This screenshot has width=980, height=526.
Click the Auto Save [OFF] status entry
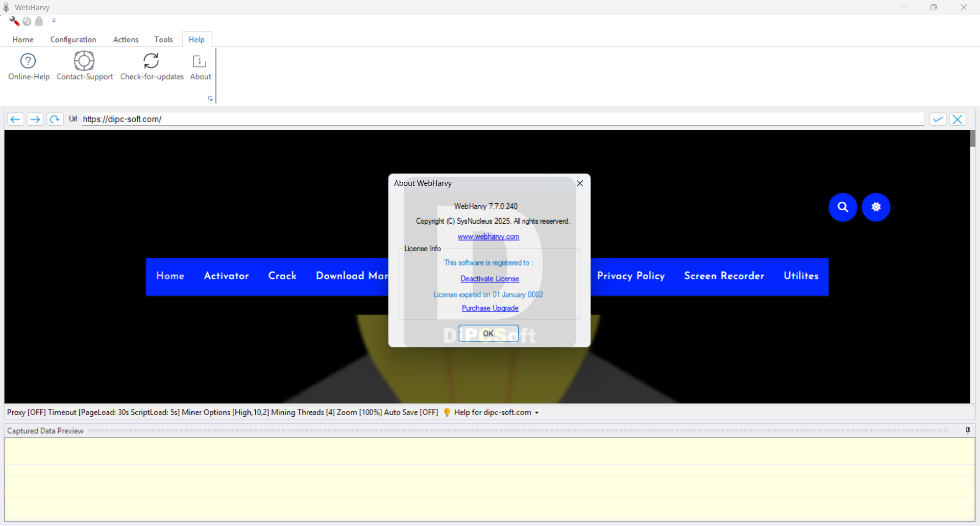tap(411, 412)
